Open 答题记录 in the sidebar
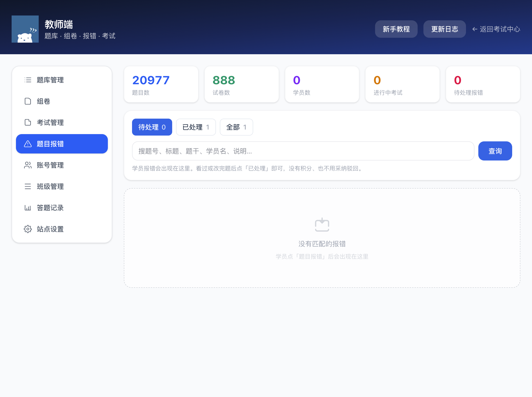This screenshot has width=532, height=397. (x=62, y=208)
